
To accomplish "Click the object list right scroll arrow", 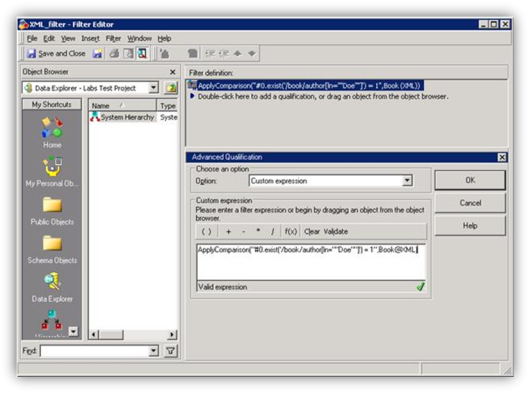I will point(172,335).
